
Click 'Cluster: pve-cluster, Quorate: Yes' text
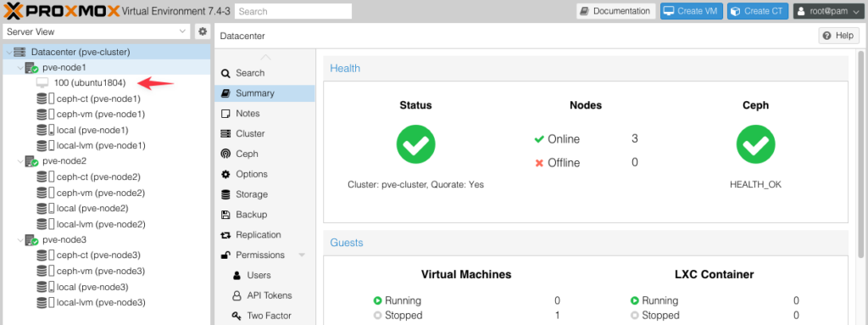point(415,185)
